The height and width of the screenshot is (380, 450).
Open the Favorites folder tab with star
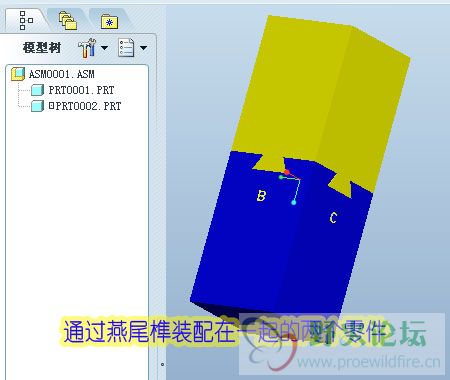109,22
